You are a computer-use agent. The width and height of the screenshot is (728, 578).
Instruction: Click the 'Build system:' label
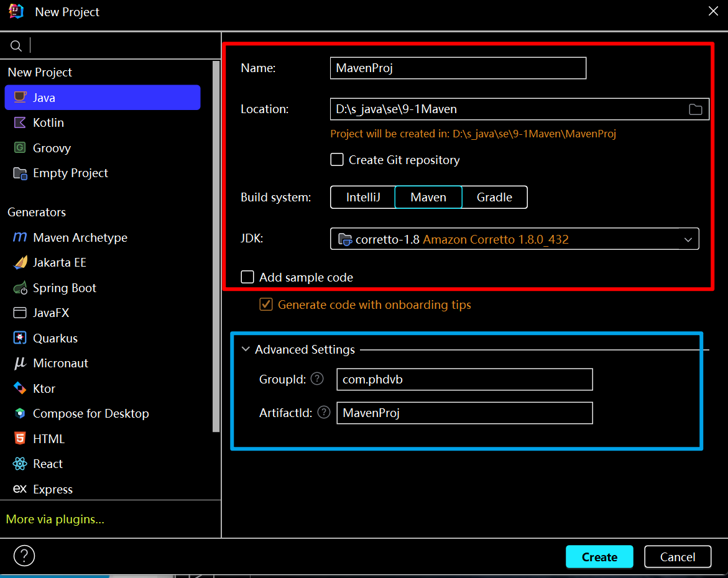click(x=276, y=197)
